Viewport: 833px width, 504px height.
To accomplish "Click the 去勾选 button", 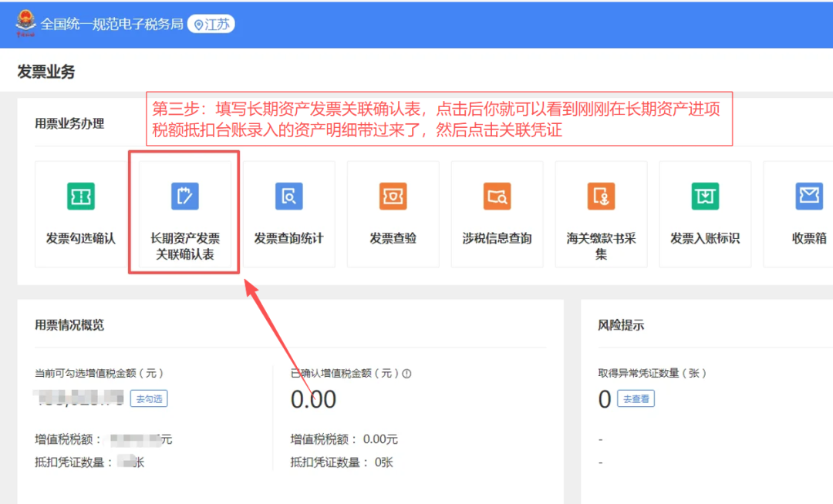I will 149,399.
